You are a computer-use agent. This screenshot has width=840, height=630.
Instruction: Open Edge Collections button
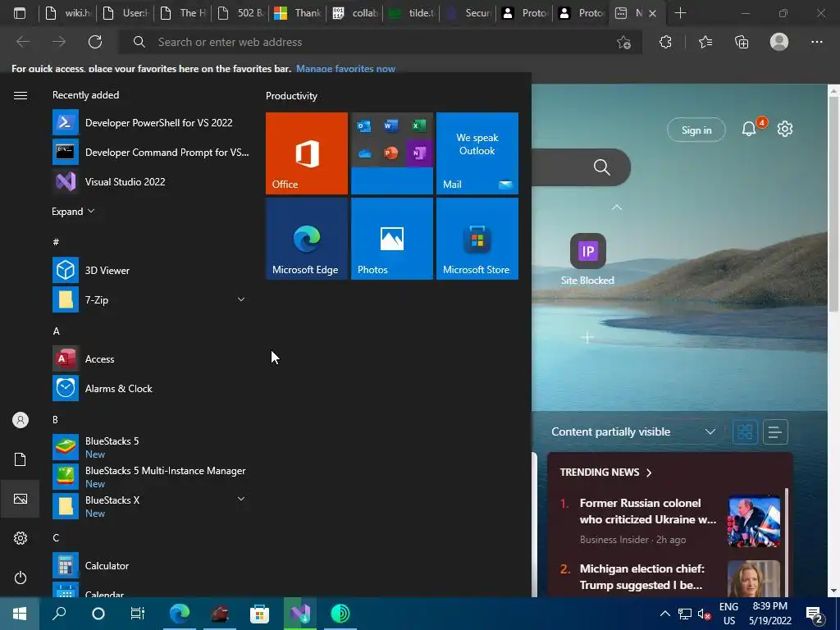742,42
